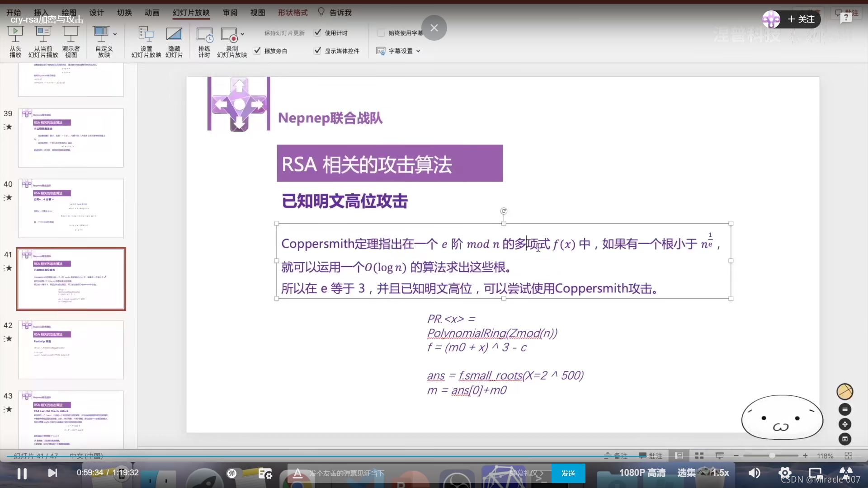Click the 发送 send danmaku button

click(568, 473)
